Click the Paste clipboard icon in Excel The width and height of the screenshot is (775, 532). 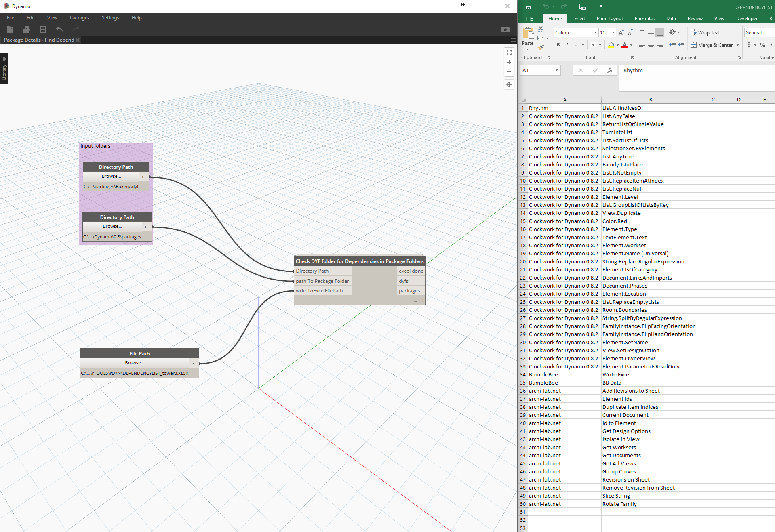(x=528, y=33)
